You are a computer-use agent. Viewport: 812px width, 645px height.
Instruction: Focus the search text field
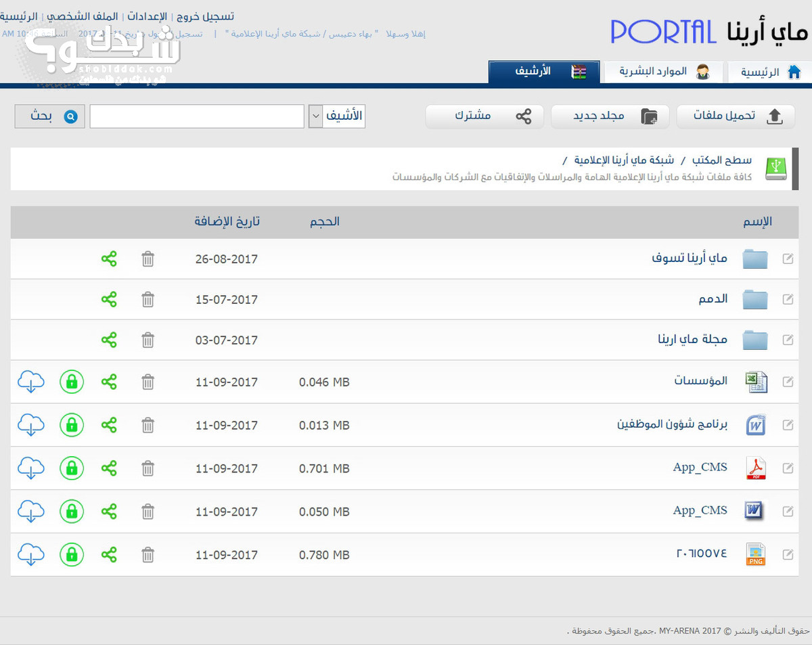click(x=197, y=116)
